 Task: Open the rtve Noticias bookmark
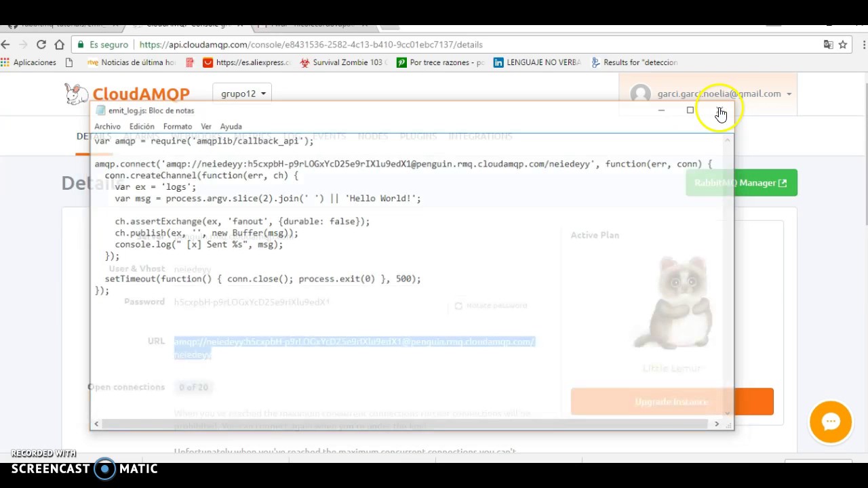[x=132, y=62]
